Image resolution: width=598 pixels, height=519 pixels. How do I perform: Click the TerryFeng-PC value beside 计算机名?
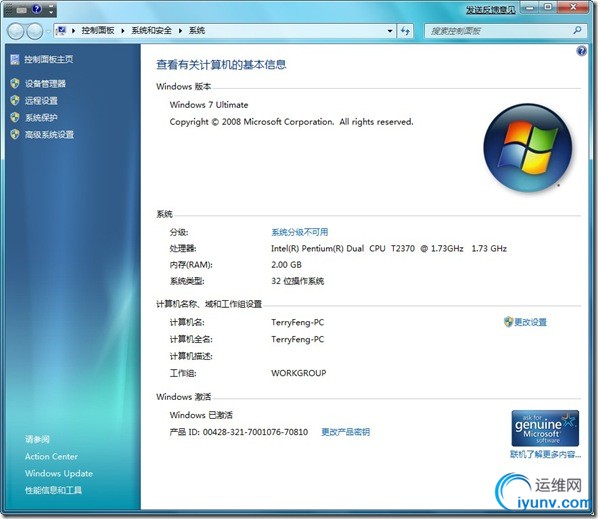pos(297,323)
